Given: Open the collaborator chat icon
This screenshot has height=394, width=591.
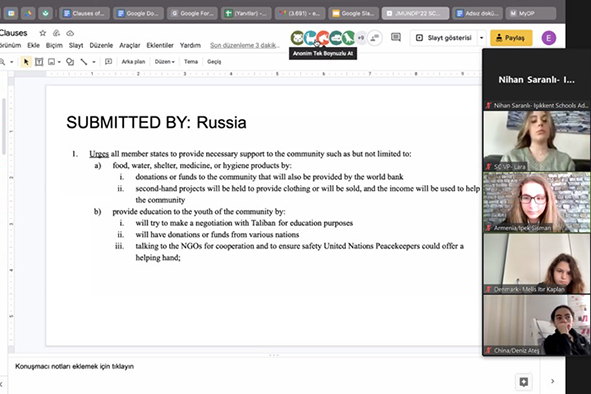Looking at the screenshot, I should pos(375,38).
